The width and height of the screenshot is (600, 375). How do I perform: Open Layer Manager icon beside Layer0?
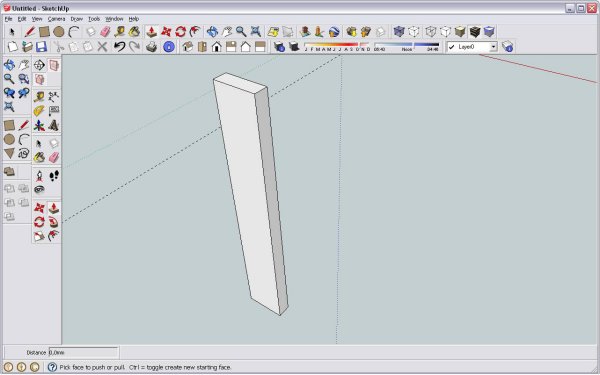[507, 47]
